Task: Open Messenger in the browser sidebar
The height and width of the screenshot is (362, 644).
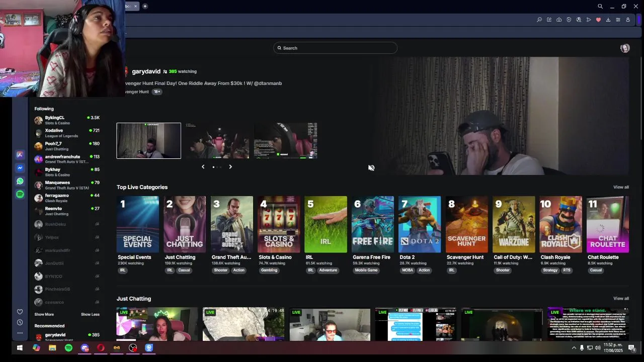Action: point(20,168)
